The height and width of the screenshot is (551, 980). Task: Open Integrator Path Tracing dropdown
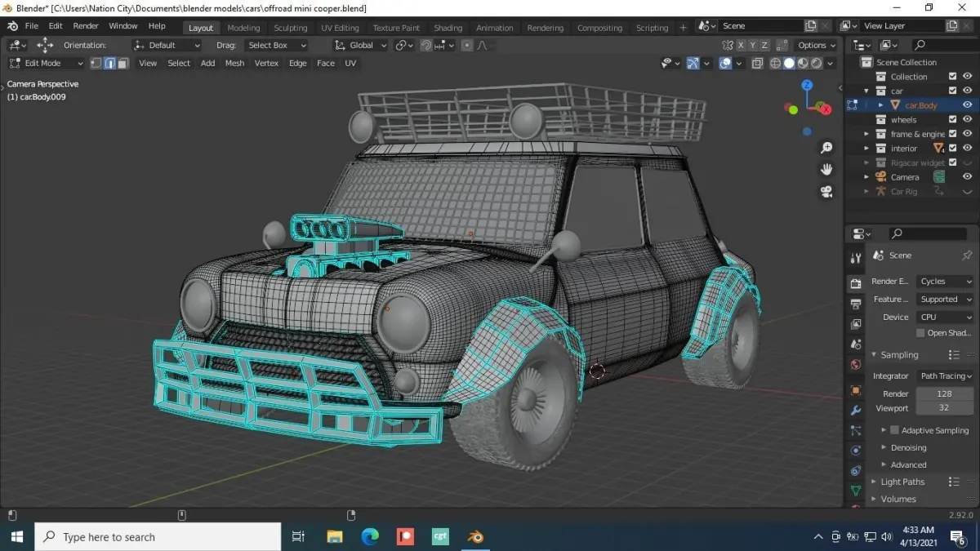click(946, 376)
